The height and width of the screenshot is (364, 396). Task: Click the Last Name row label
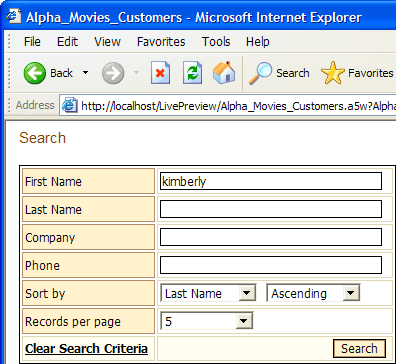coord(53,209)
